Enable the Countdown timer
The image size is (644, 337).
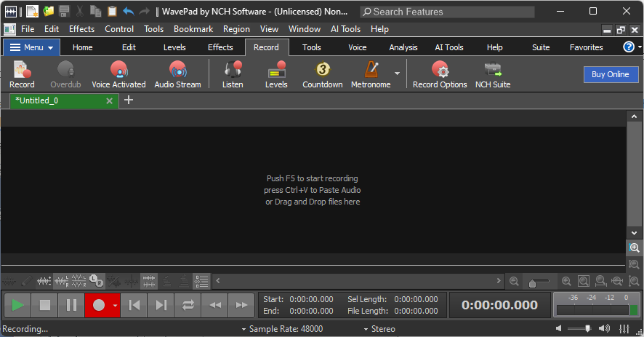pos(323,74)
